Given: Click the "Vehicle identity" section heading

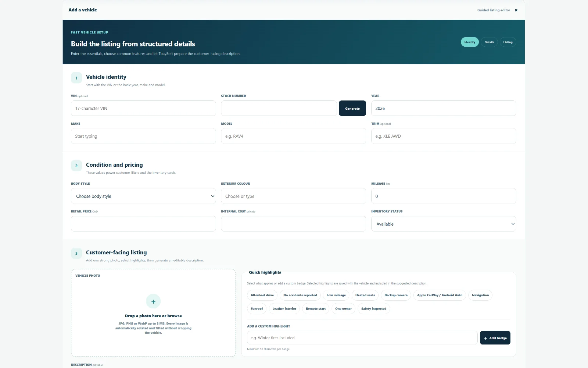Looking at the screenshot, I should [106, 77].
